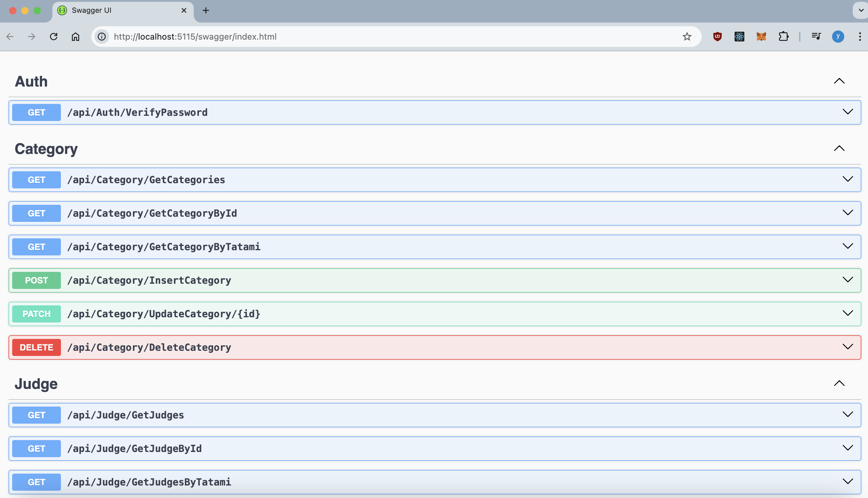Click the browser forward arrow

tap(31, 37)
